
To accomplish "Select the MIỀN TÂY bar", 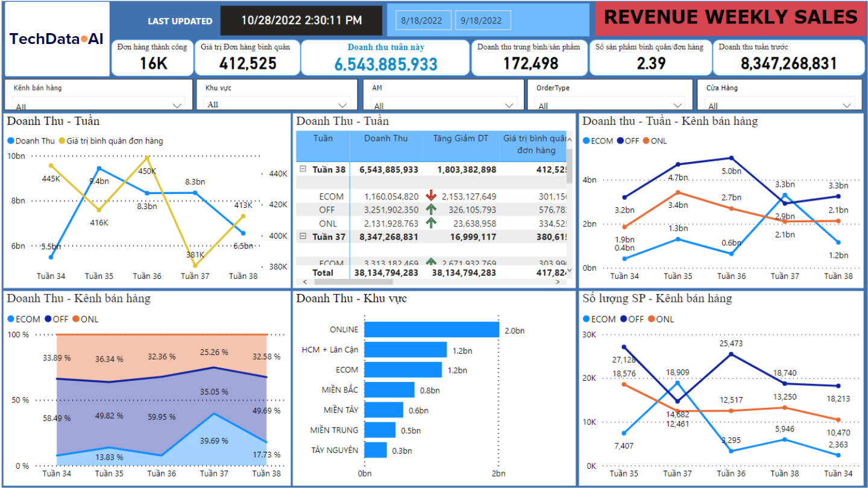I will pos(384,410).
